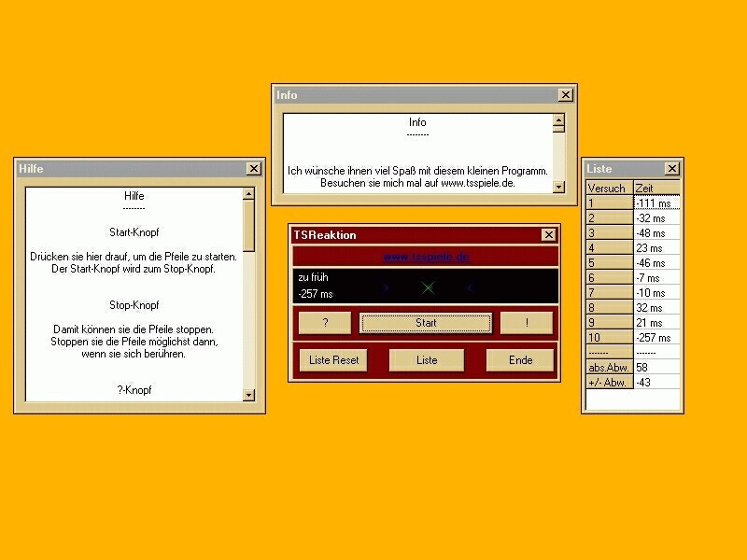Screen dimensions: 747x560
Task: Select the -257 ms cell in Liste
Action: [657, 338]
